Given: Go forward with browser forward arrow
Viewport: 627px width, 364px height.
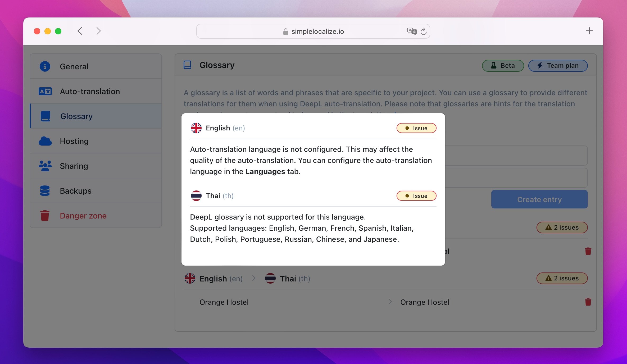Looking at the screenshot, I should (98, 31).
